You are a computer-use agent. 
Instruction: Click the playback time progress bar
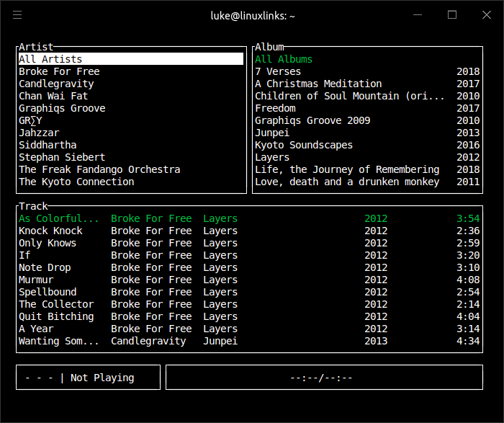[324, 378]
